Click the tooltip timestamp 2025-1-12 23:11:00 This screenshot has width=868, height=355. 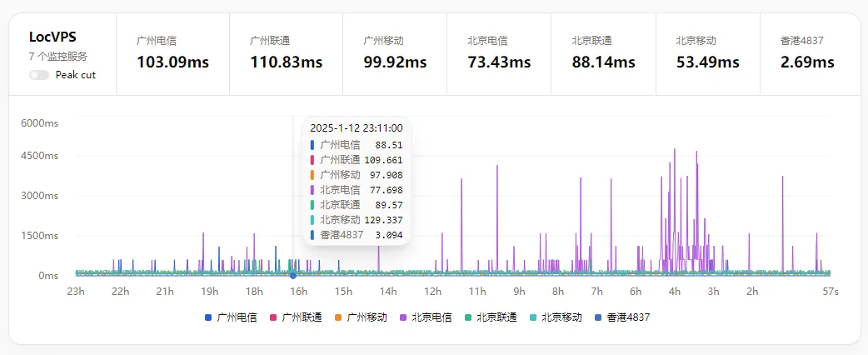point(357,128)
